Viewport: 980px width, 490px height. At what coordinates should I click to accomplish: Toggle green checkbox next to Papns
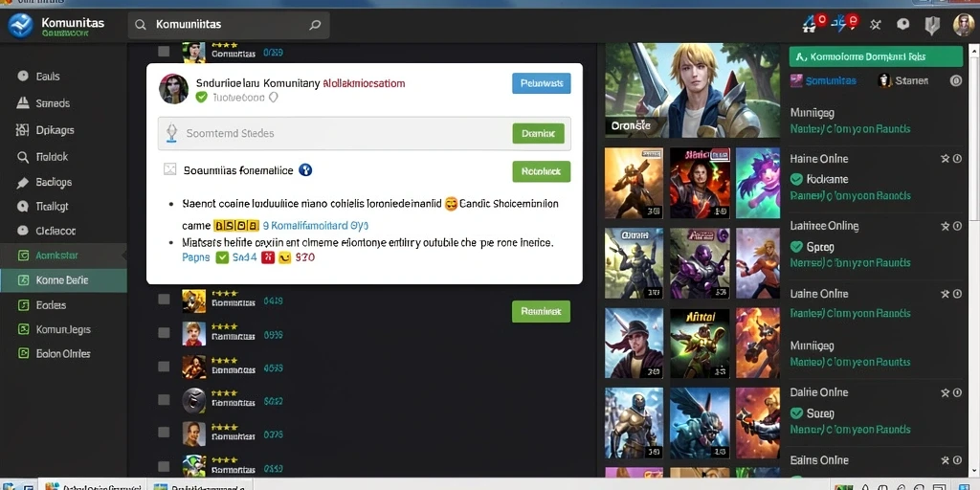tap(222, 256)
